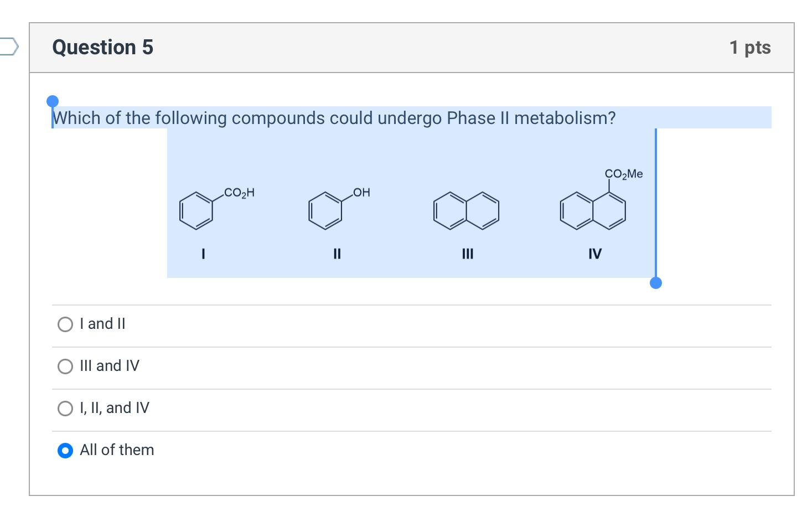Viewport: 802px width, 532px height.
Task: Select the 'I and II' answer option
Action: (65, 324)
